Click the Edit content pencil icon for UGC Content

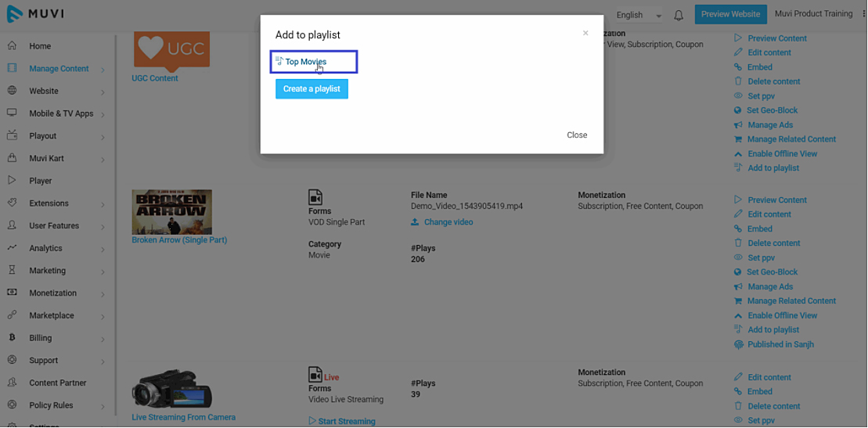pos(738,52)
